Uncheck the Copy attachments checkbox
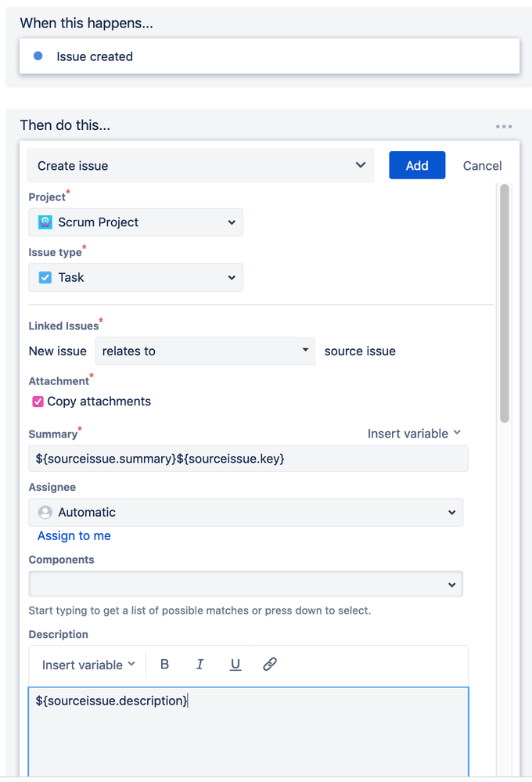Viewport: 532px width, 782px height. (x=38, y=401)
